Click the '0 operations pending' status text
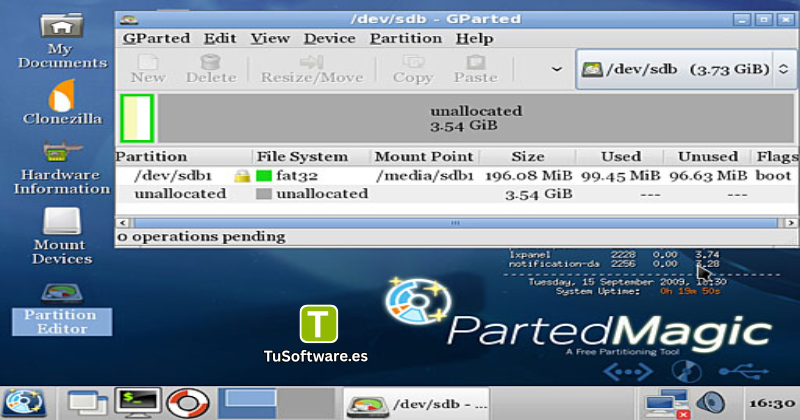This screenshot has width=800, height=420. tap(201, 237)
